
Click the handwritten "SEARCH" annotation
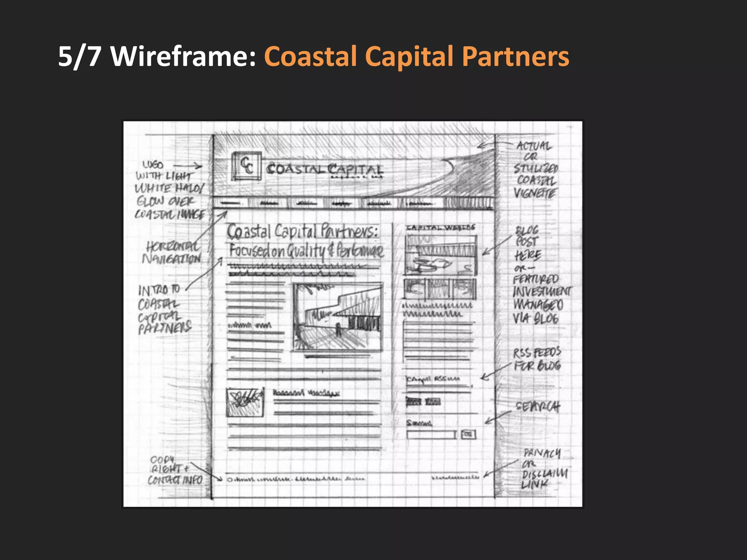click(x=538, y=407)
